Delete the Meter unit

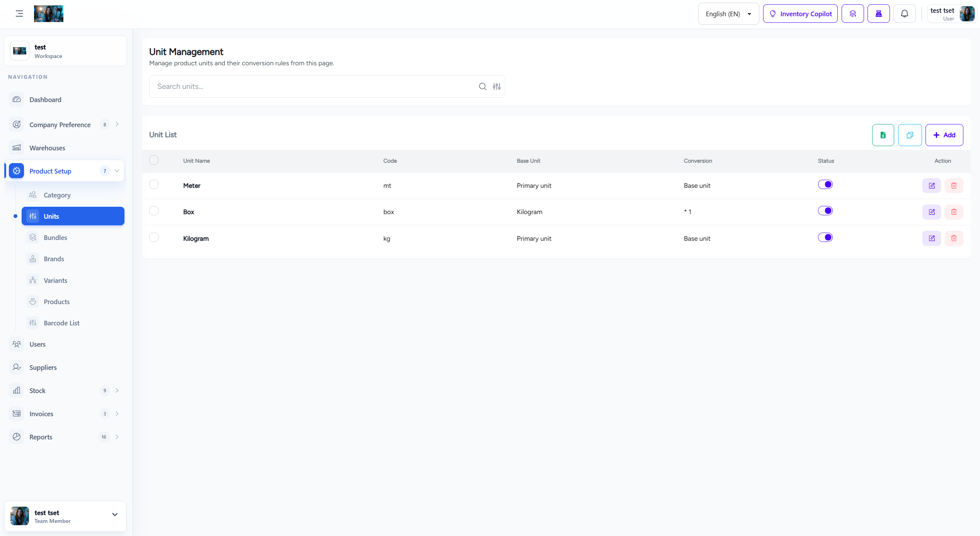coord(954,185)
